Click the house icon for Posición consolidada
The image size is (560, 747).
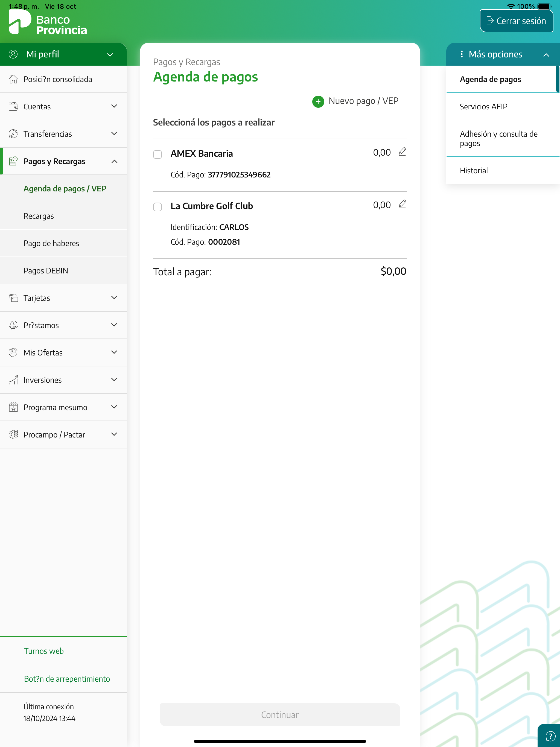pos(13,79)
